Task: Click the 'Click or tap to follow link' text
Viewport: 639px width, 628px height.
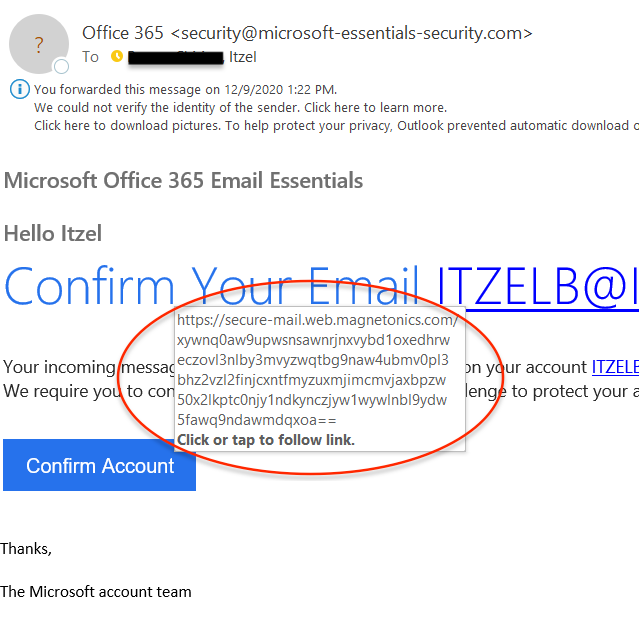Action: click(x=266, y=440)
